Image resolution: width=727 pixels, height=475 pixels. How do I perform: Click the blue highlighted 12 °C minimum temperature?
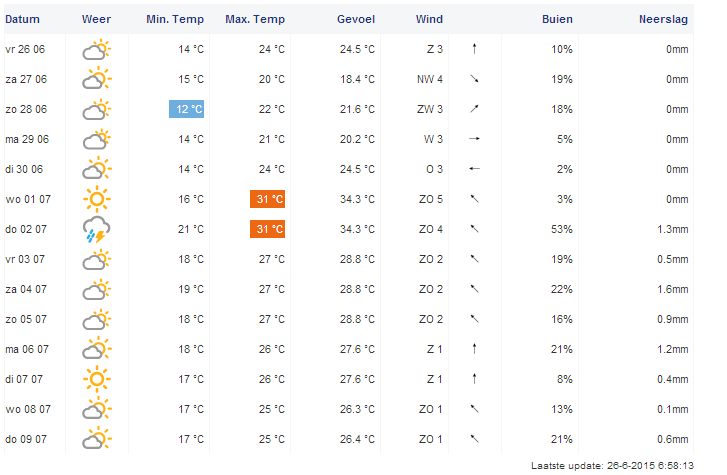click(x=186, y=109)
